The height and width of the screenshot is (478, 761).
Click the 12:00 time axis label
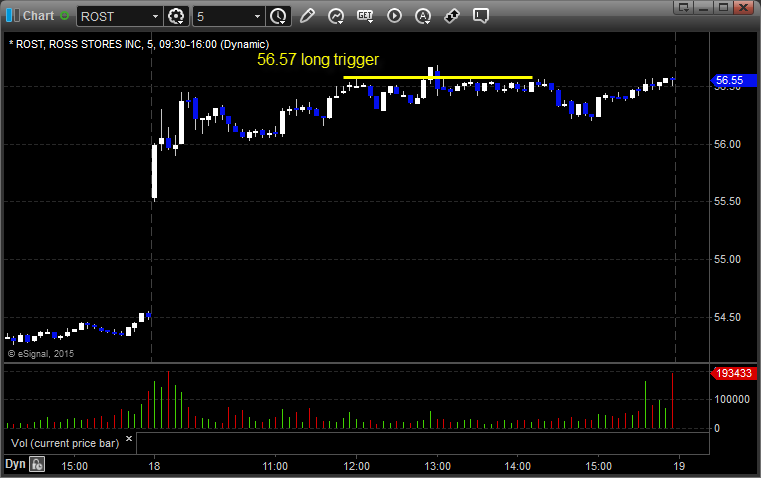[x=356, y=466]
